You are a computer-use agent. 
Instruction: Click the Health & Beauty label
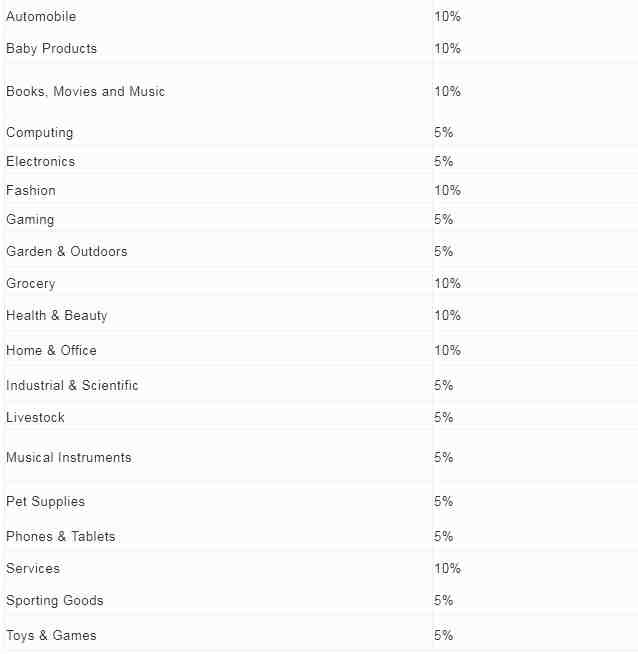click(x=57, y=315)
